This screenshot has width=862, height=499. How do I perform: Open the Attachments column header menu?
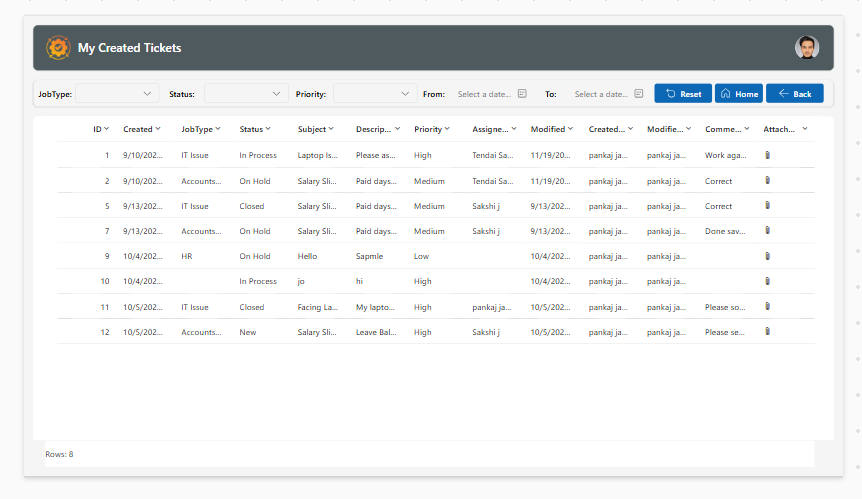805,129
